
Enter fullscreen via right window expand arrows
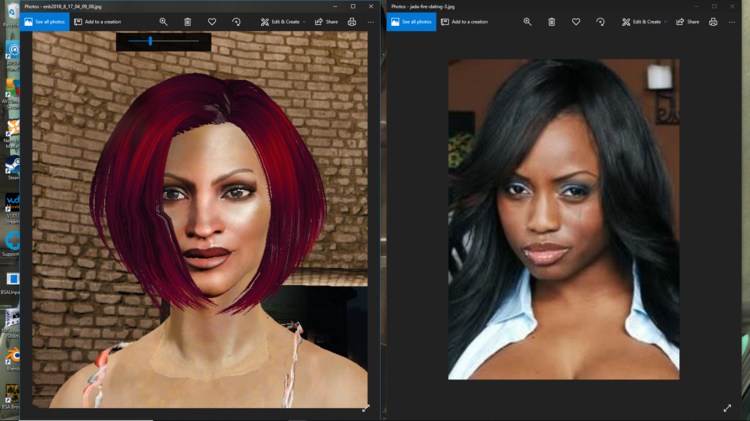pyautogui.click(x=727, y=408)
